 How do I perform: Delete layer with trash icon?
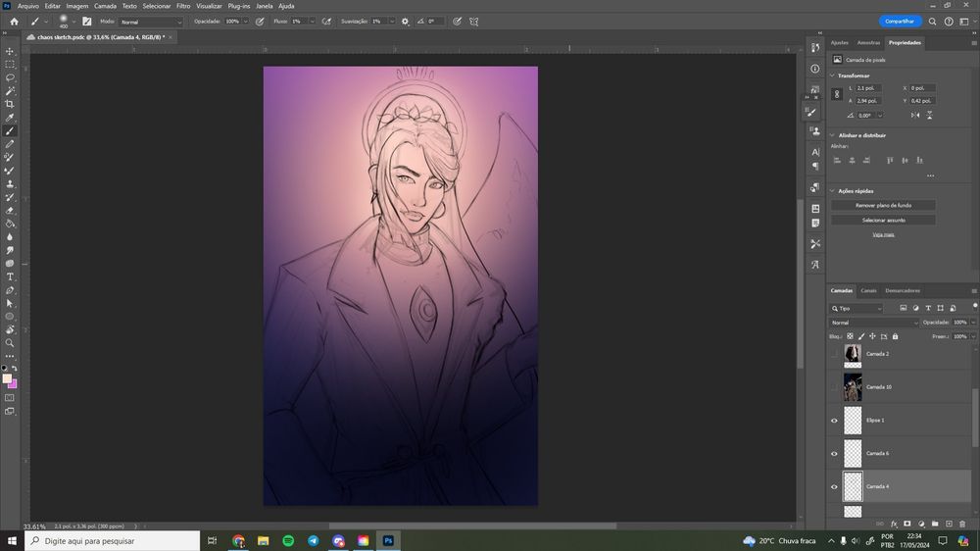pyautogui.click(x=962, y=524)
